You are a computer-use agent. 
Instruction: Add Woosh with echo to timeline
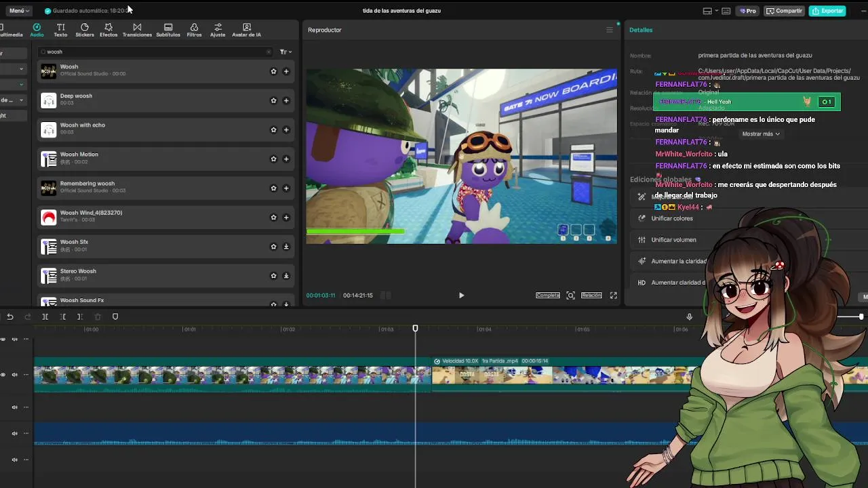click(x=286, y=129)
